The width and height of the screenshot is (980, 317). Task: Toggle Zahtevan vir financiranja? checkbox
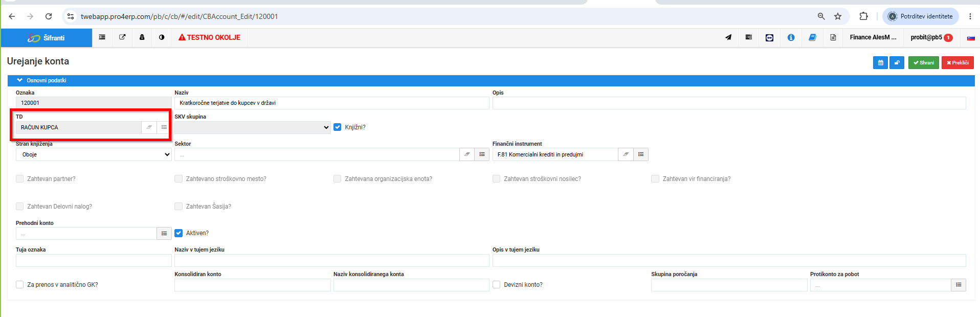(x=655, y=179)
